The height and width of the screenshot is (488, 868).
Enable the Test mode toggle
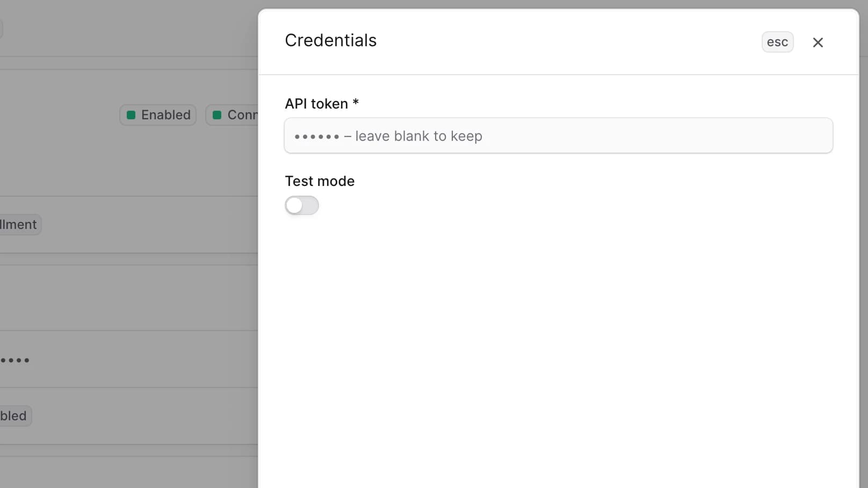click(302, 205)
